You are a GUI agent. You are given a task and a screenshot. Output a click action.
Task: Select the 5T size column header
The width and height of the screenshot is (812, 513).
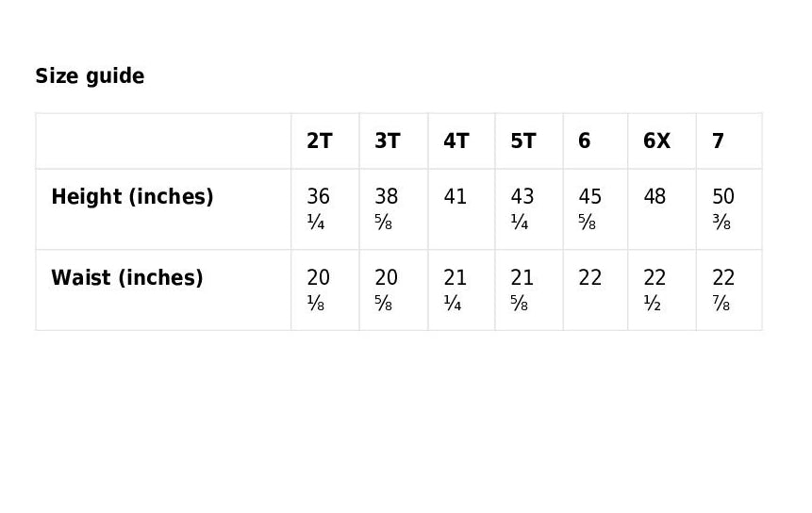[x=523, y=141]
